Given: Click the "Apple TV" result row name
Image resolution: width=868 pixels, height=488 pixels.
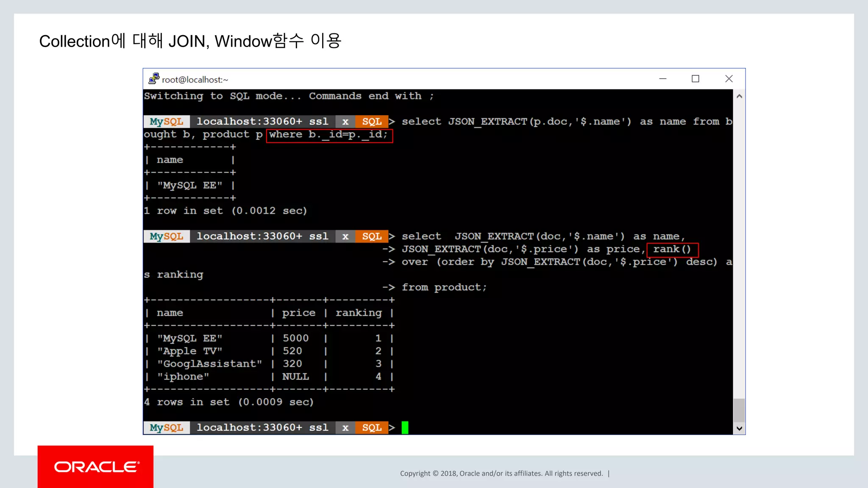Looking at the screenshot, I should [190, 351].
